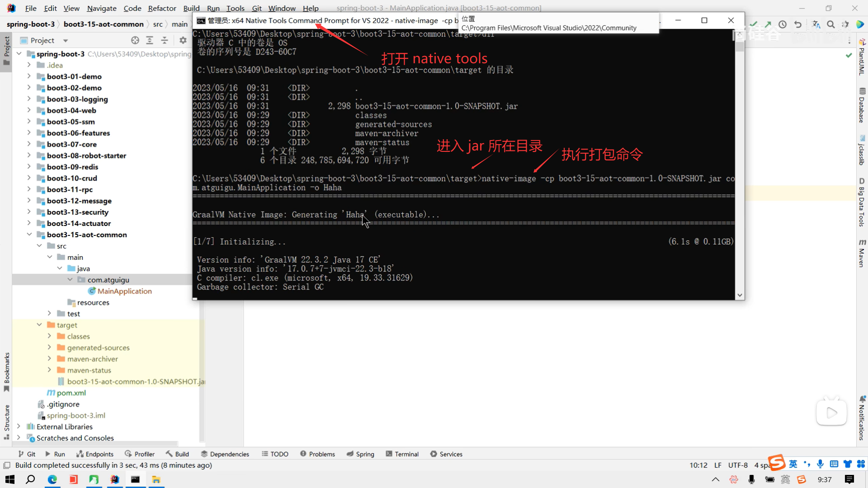Toggle the Maven tool window
This screenshot has width=868, height=488.
[x=862, y=253]
